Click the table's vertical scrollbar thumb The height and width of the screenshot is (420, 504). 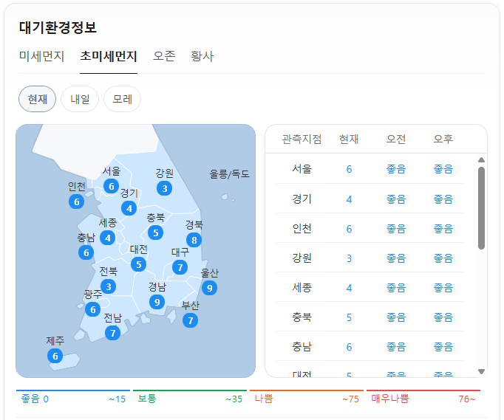click(481, 208)
